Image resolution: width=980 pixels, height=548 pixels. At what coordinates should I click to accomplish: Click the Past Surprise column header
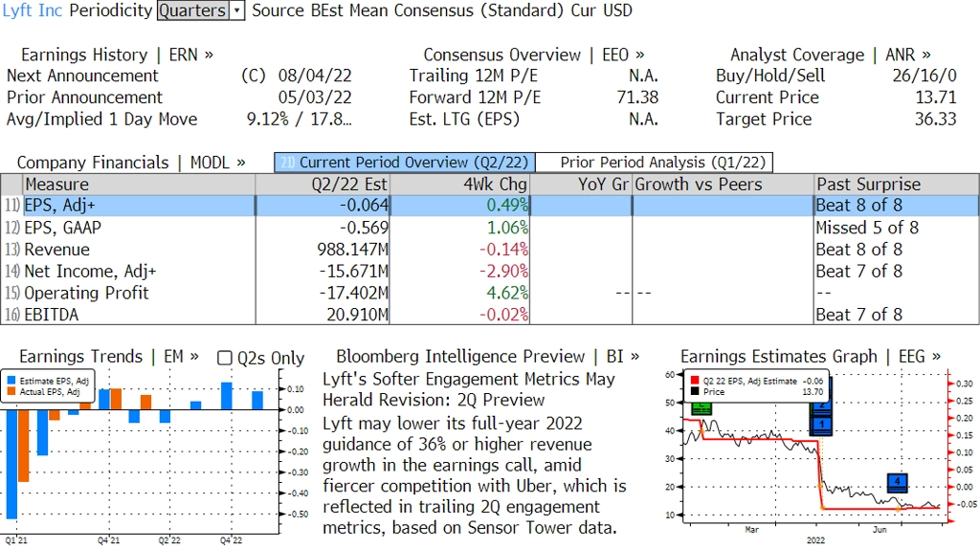tap(897, 185)
